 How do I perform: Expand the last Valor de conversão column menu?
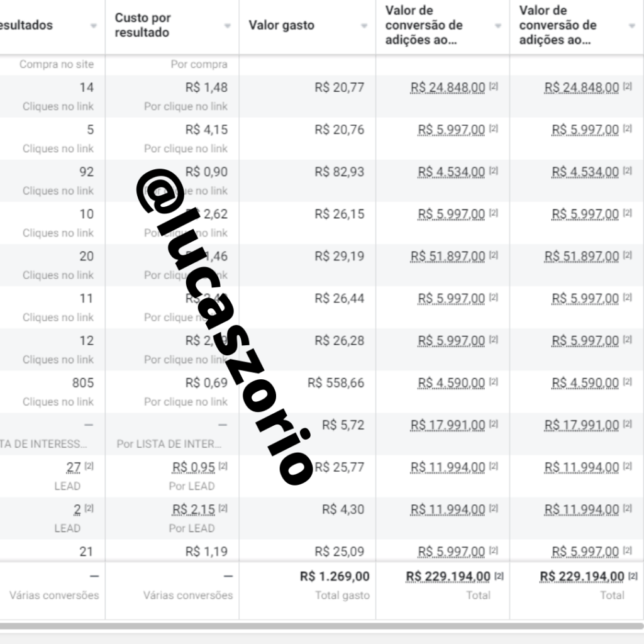(631, 26)
